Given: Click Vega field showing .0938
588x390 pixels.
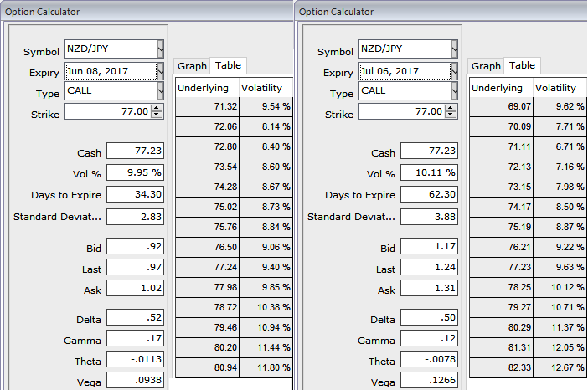Looking at the screenshot, I should point(136,380).
